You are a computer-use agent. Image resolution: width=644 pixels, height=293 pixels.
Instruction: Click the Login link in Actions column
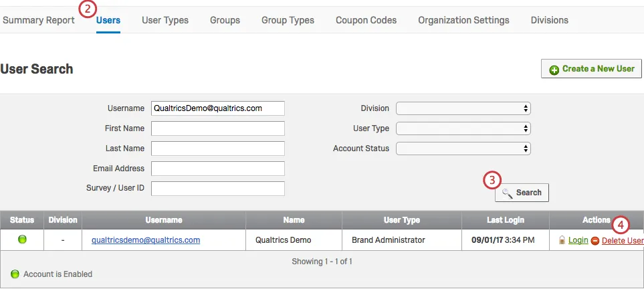coord(578,240)
